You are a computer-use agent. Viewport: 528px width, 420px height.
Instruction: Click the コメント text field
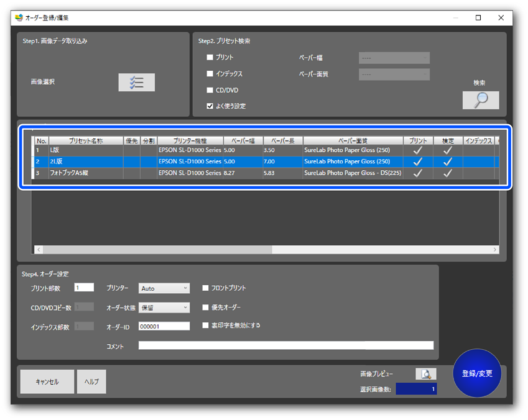[285, 345]
